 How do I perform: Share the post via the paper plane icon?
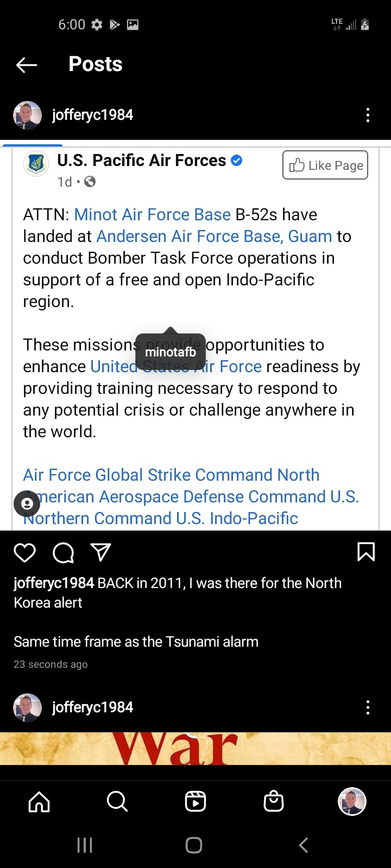pos(101,552)
